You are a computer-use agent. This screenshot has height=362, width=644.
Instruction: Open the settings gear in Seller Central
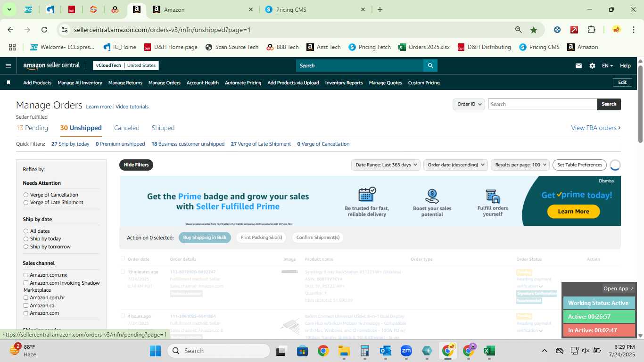(x=592, y=66)
